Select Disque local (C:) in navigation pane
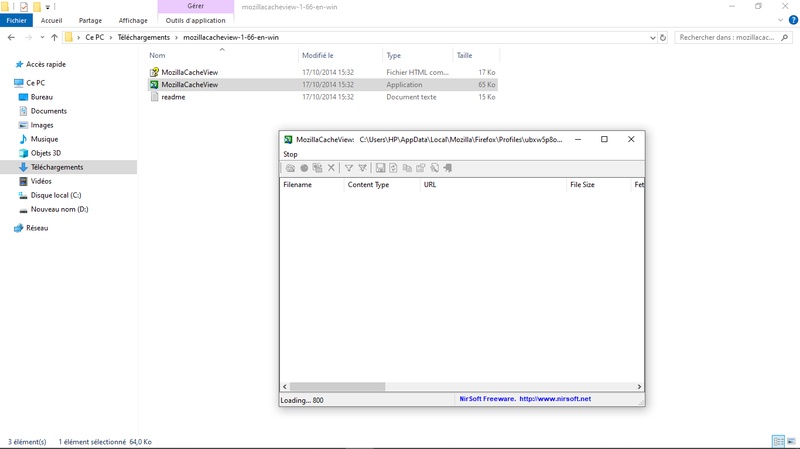The height and width of the screenshot is (449, 800). [56, 195]
